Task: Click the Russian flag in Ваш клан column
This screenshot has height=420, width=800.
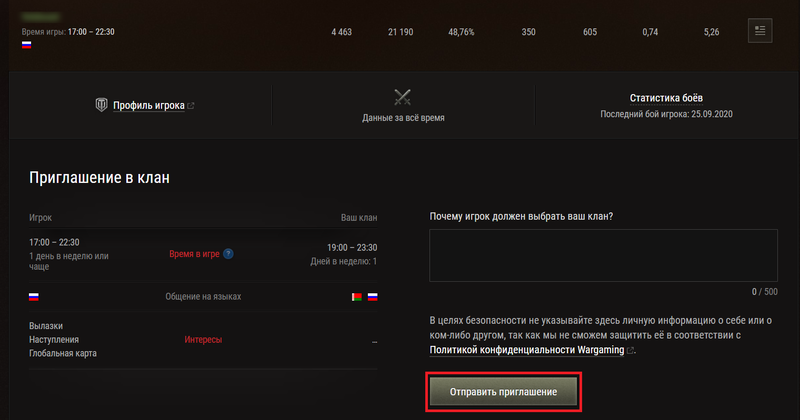Action: [372, 297]
